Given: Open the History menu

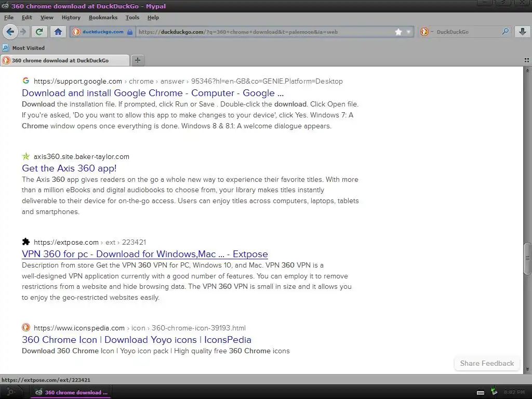Looking at the screenshot, I should [71, 17].
